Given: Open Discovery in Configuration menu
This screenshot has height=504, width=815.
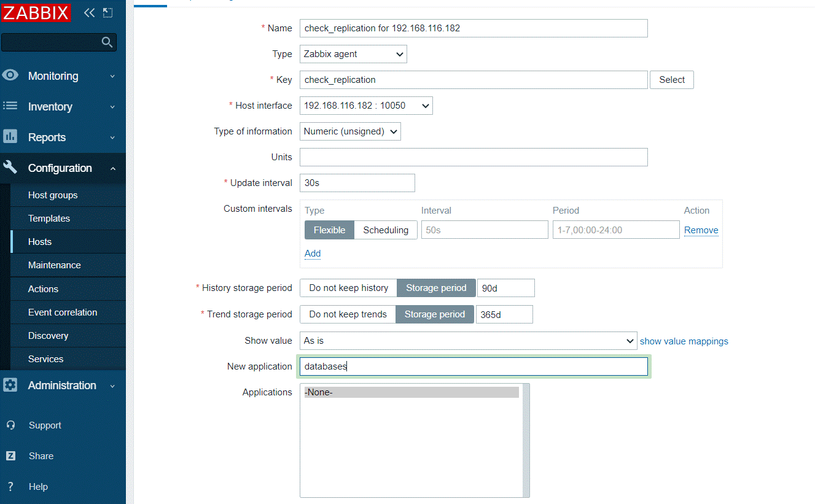Looking at the screenshot, I should pos(68,336).
